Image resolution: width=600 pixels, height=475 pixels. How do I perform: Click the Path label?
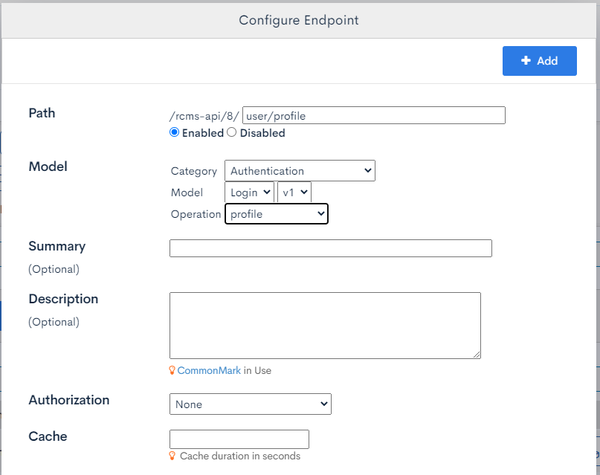42,113
